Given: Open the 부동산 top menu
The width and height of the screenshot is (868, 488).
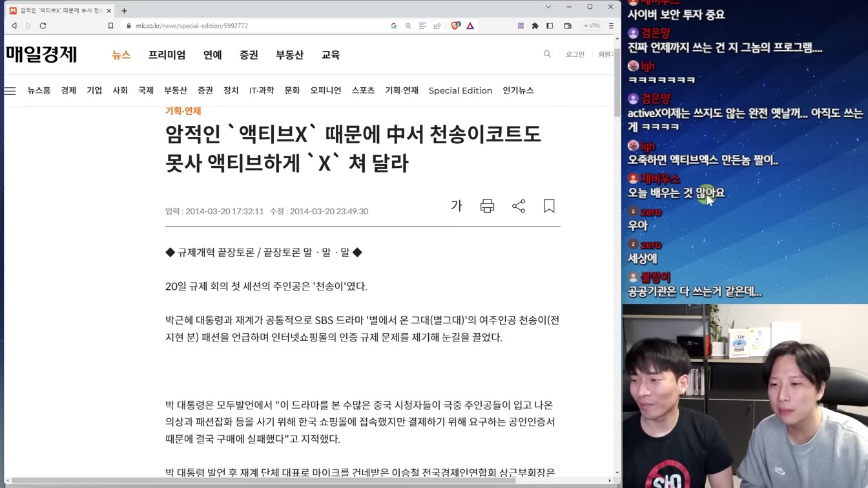Looking at the screenshot, I should 289,55.
